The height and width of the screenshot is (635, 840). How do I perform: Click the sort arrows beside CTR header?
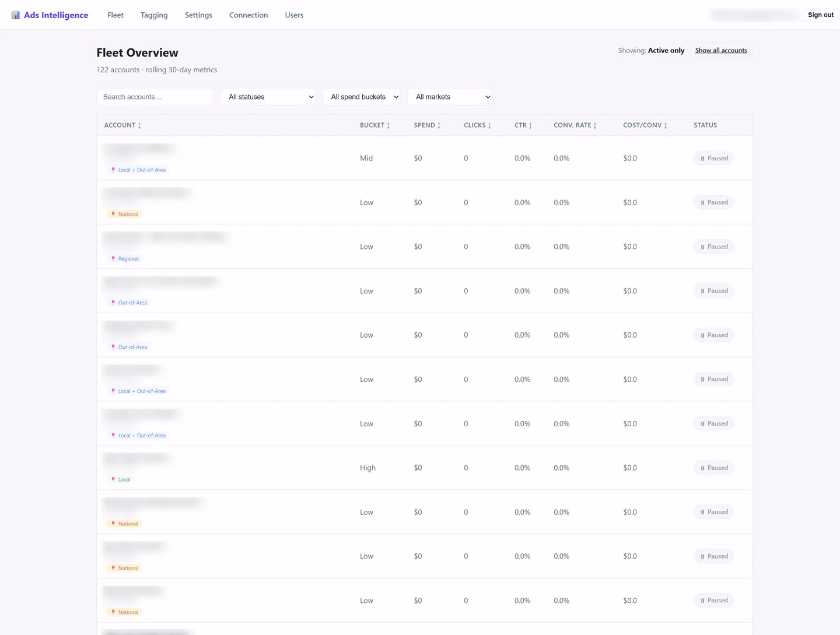530,125
